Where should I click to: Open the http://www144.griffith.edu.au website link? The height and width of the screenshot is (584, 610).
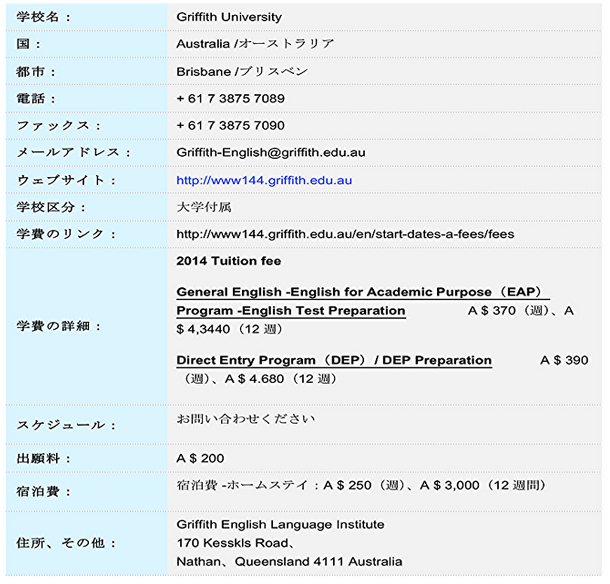pos(264,181)
